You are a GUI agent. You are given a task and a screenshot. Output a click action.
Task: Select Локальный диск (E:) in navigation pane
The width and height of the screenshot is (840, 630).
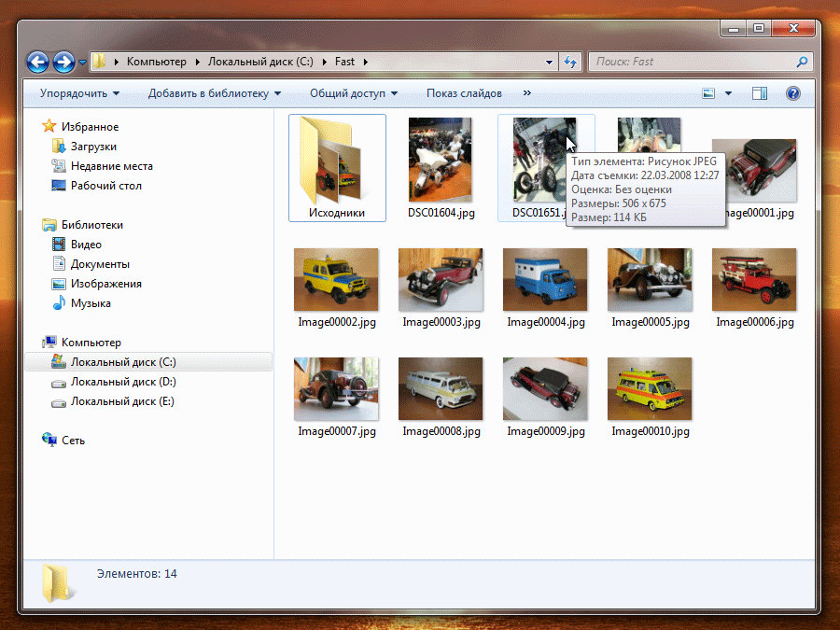[x=122, y=401]
